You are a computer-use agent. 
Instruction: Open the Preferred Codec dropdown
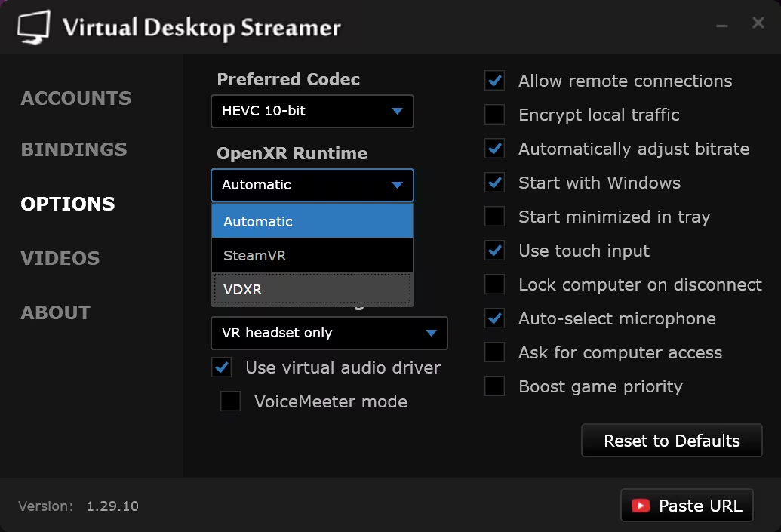tap(312, 111)
